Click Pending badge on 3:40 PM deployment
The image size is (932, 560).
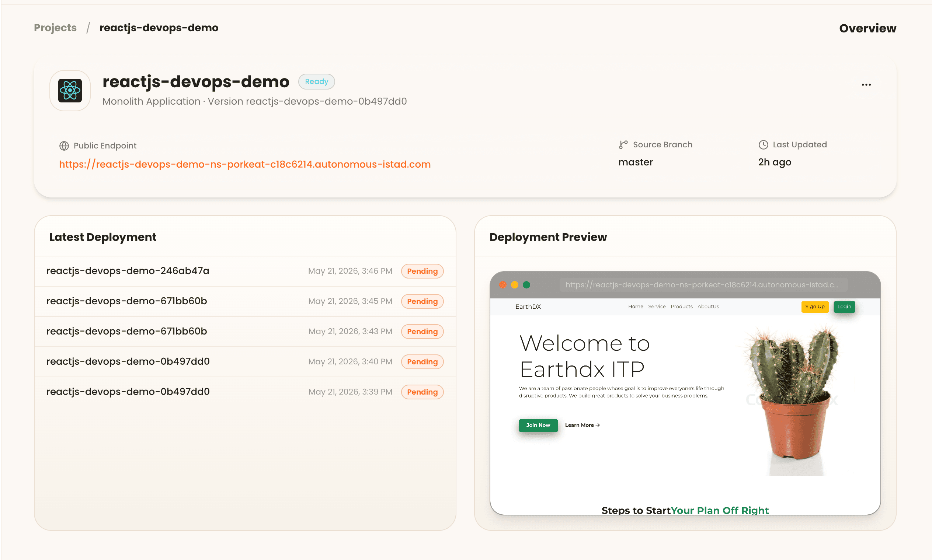[x=422, y=361]
